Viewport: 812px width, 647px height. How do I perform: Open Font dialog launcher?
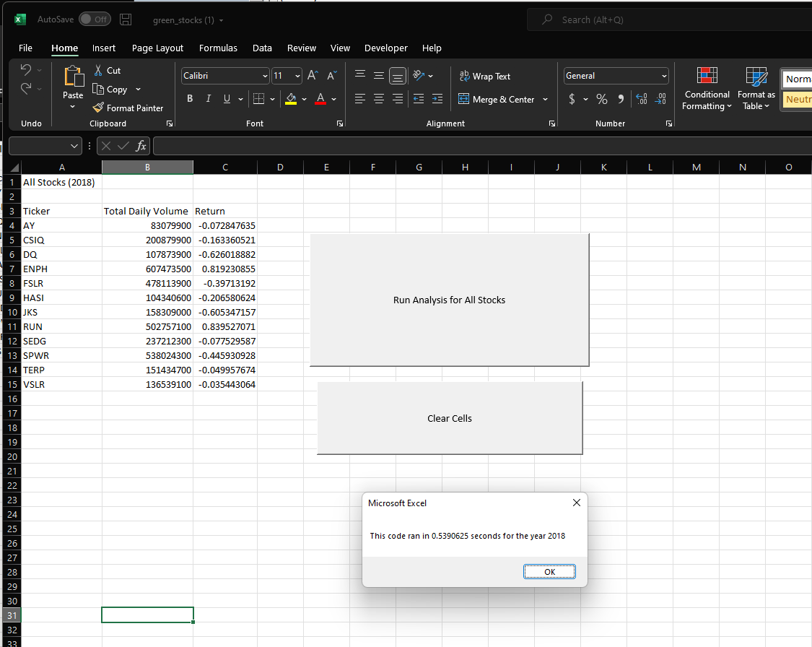[340, 123]
